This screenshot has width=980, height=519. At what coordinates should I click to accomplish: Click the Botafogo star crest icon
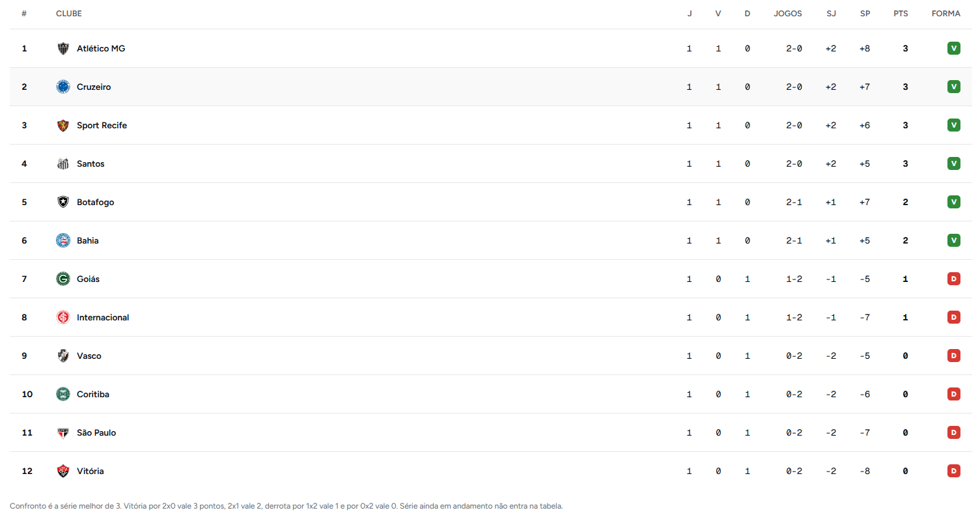pos(63,202)
